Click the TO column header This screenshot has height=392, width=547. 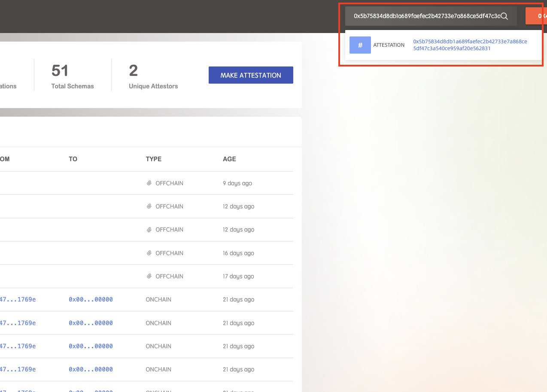tap(73, 159)
